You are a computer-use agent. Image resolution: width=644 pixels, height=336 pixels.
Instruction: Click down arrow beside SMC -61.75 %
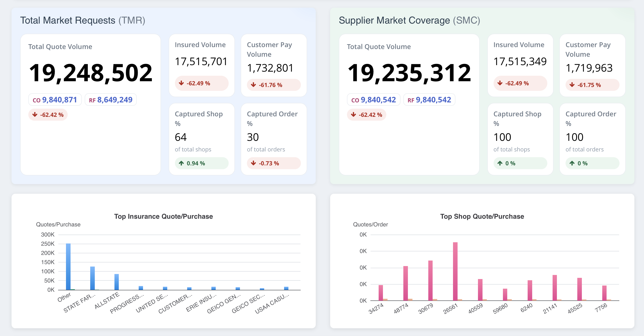coord(572,85)
